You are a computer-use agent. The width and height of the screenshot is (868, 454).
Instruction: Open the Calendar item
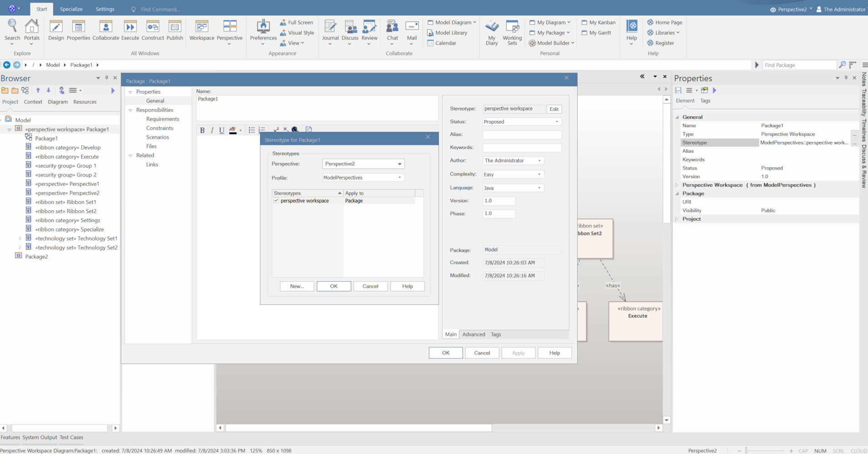(x=442, y=43)
